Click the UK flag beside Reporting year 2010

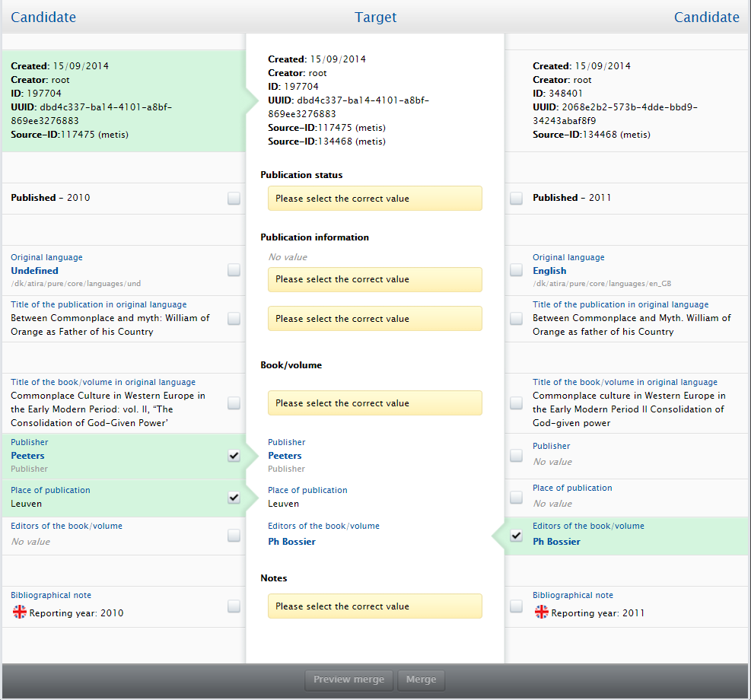(19, 612)
